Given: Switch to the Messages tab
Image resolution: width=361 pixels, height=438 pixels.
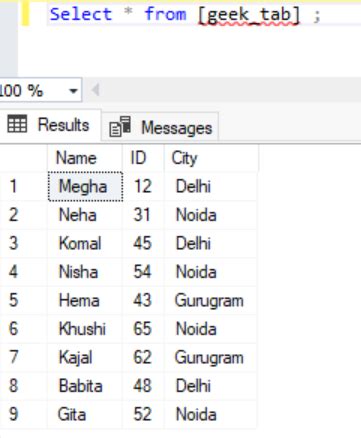Looking at the screenshot, I should pyautogui.click(x=160, y=128).
